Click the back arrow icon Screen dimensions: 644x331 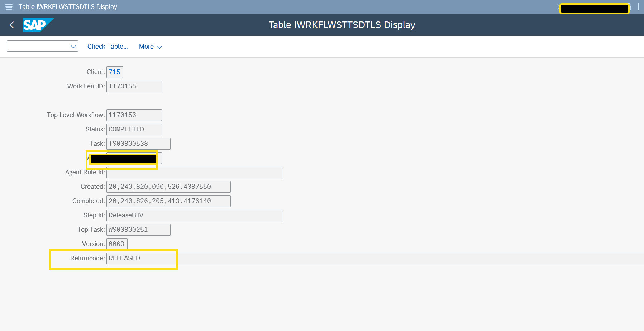click(12, 25)
